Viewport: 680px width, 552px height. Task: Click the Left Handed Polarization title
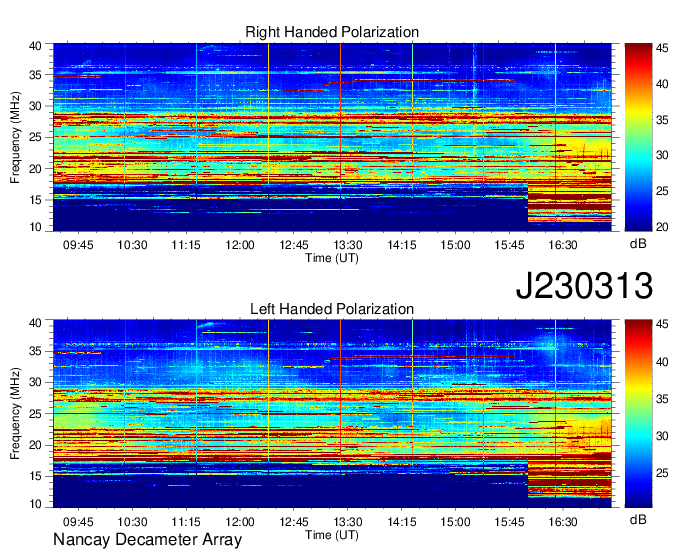coord(332,309)
